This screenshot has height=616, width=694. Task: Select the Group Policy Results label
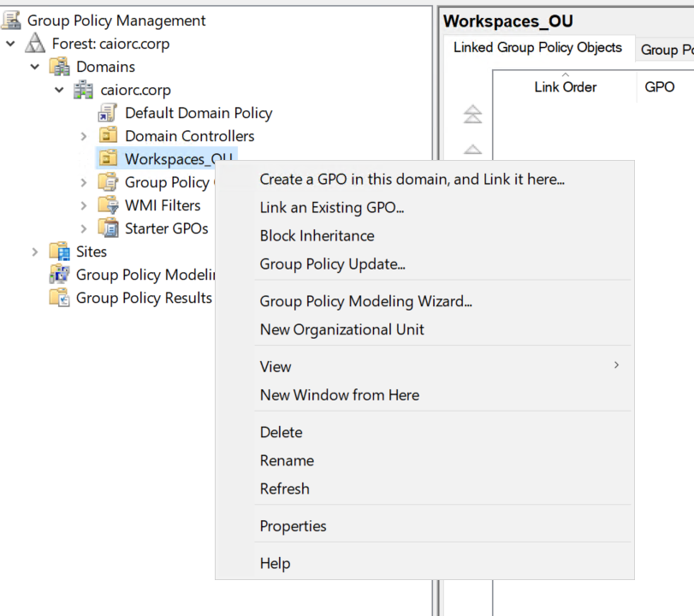tap(144, 298)
